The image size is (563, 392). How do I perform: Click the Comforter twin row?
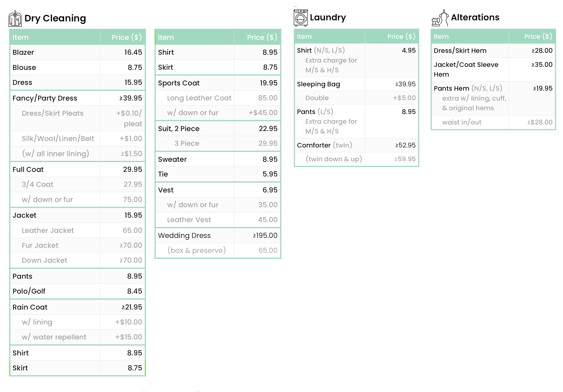click(324, 145)
